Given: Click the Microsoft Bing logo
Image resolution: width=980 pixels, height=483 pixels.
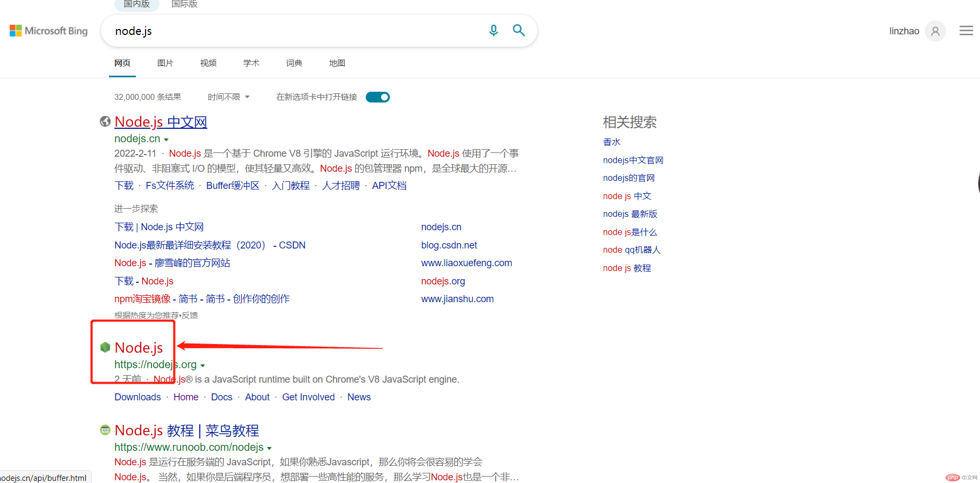Looking at the screenshot, I should point(48,31).
